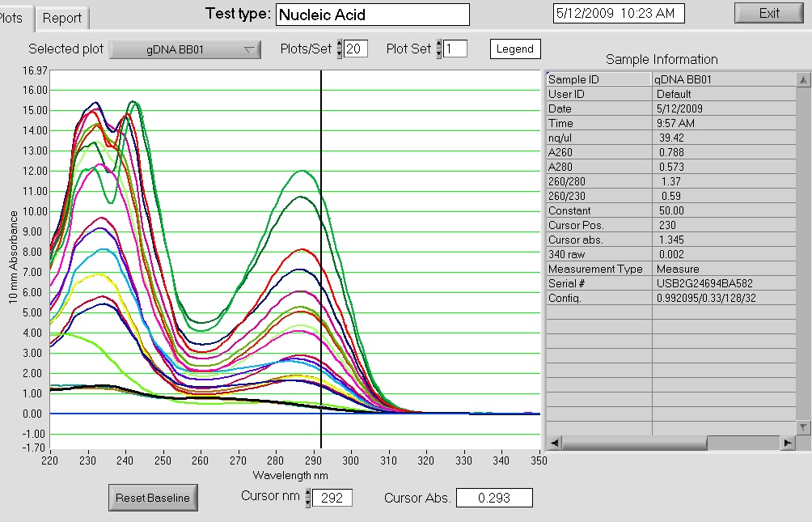Increase Plots/Set with the up arrow
812x522 pixels.
click(x=340, y=45)
